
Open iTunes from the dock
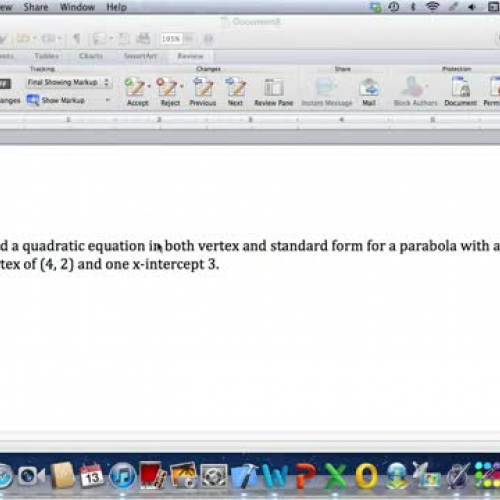click(x=122, y=476)
